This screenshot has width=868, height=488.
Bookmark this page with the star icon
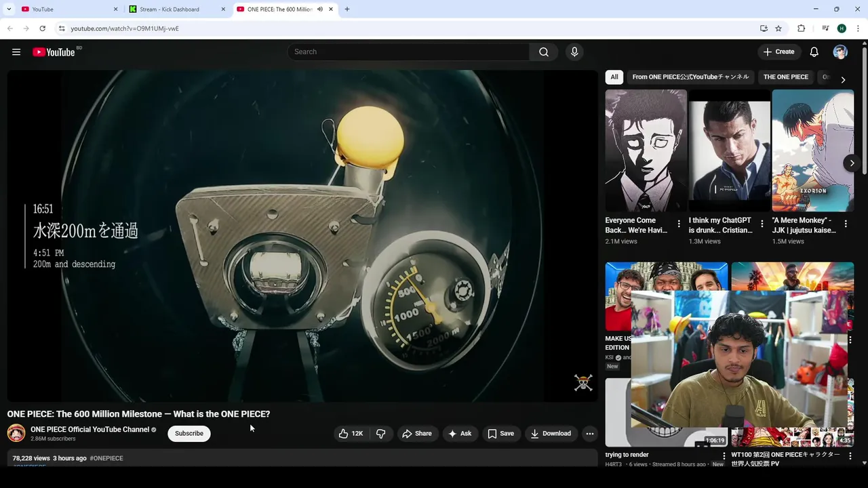(778, 28)
